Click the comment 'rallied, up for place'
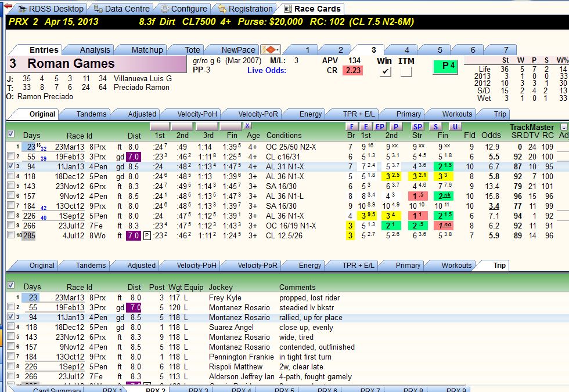 pyautogui.click(x=311, y=317)
